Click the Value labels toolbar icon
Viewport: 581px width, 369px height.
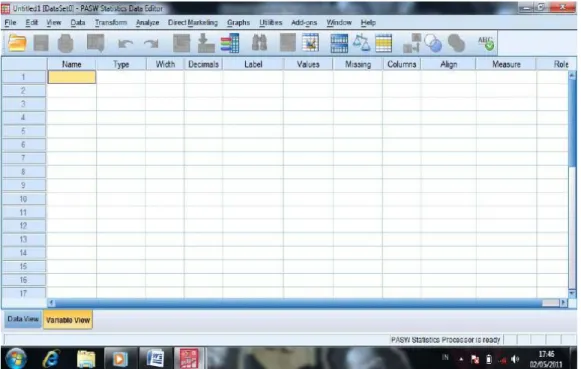coord(412,43)
